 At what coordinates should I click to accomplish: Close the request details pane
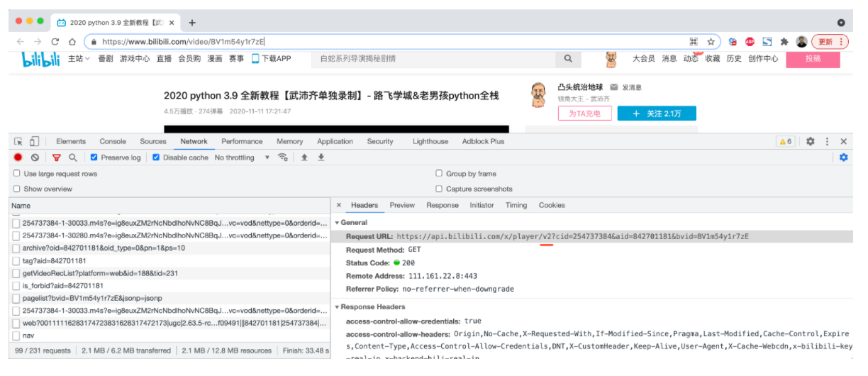point(339,205)
